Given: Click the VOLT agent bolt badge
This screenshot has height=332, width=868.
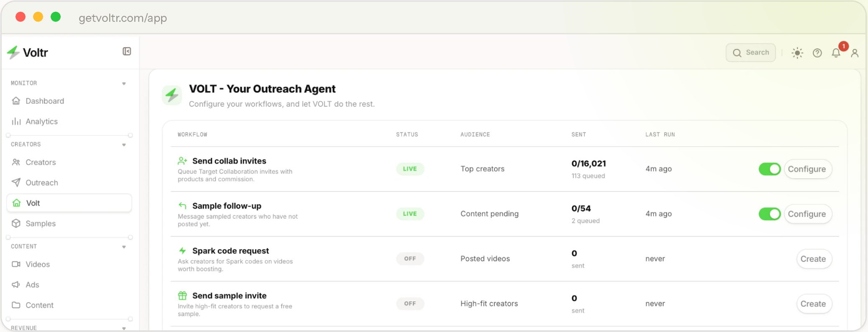Looking at the screenshot, I should click(172, 95).
